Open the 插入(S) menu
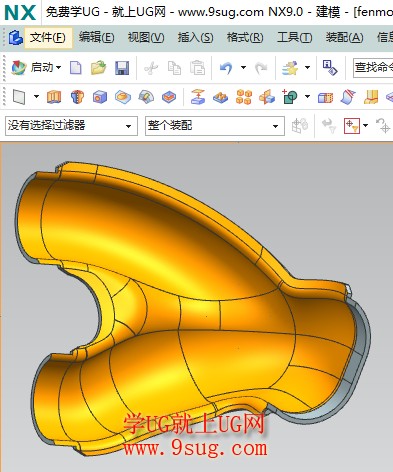The height and width of the screenshot is (472, 393). 195,37
